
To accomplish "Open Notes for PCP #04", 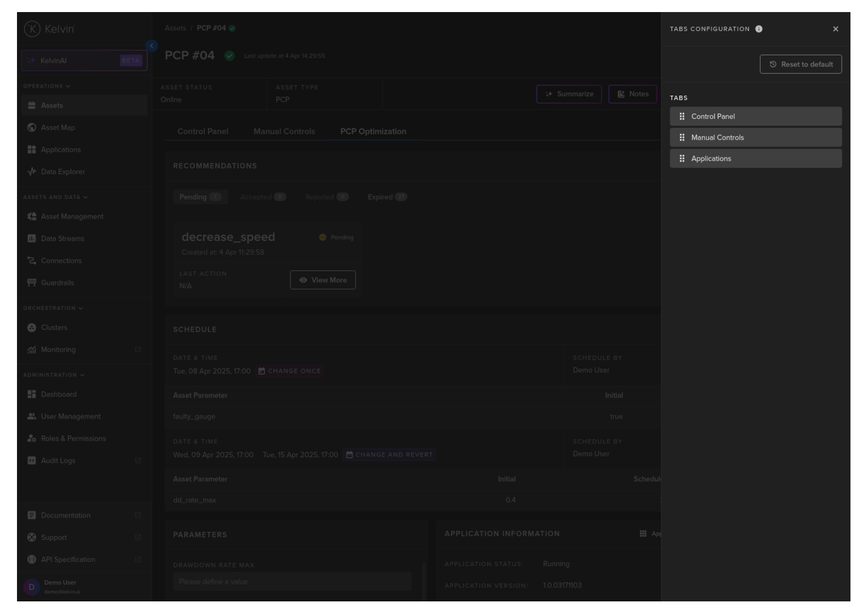I will tap(632, 94).
